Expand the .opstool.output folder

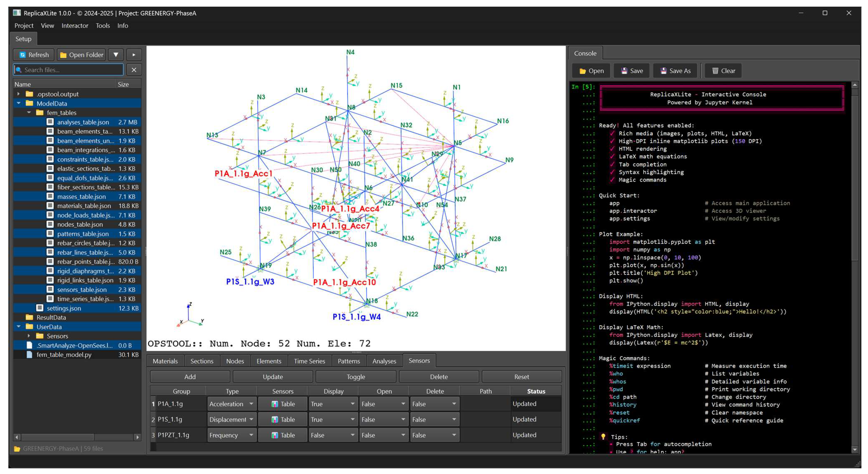tap(18, 94)
